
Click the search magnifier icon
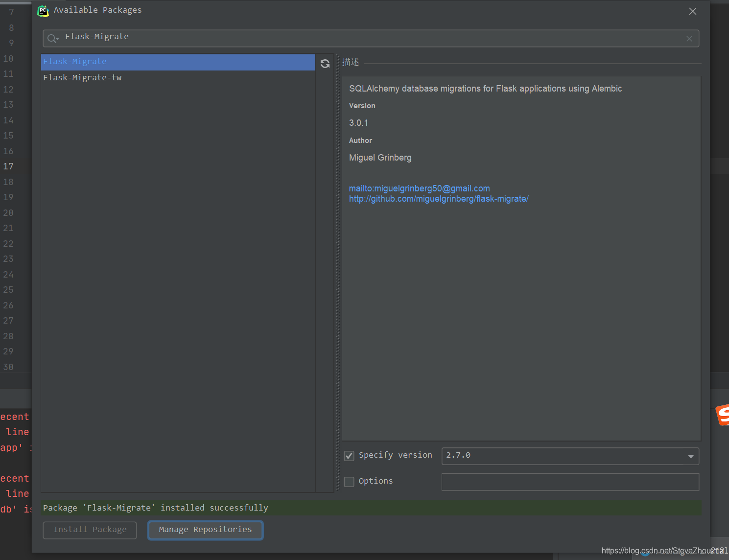tap(52, 39)
